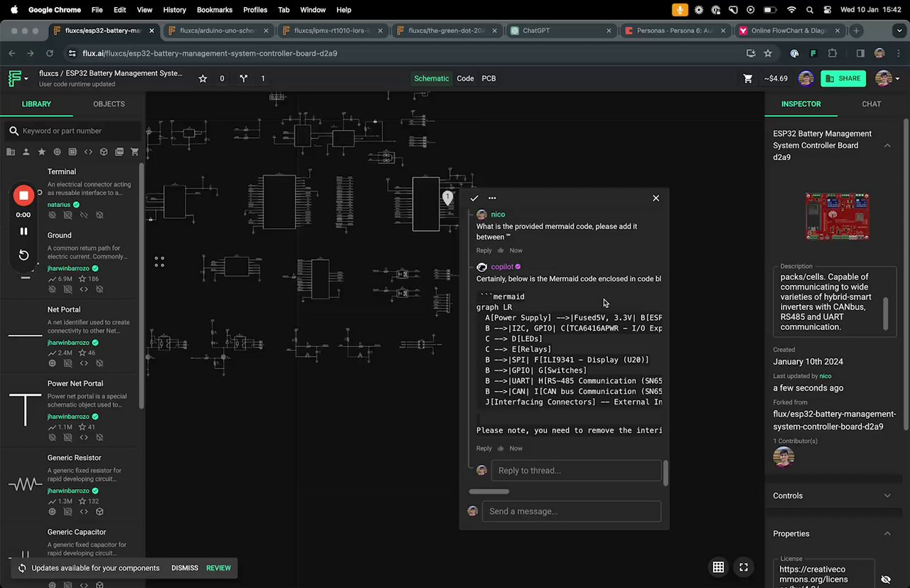Click the Keyword or part number search field
This screenshot has width=910, height=588.
(x=78, y=131)
